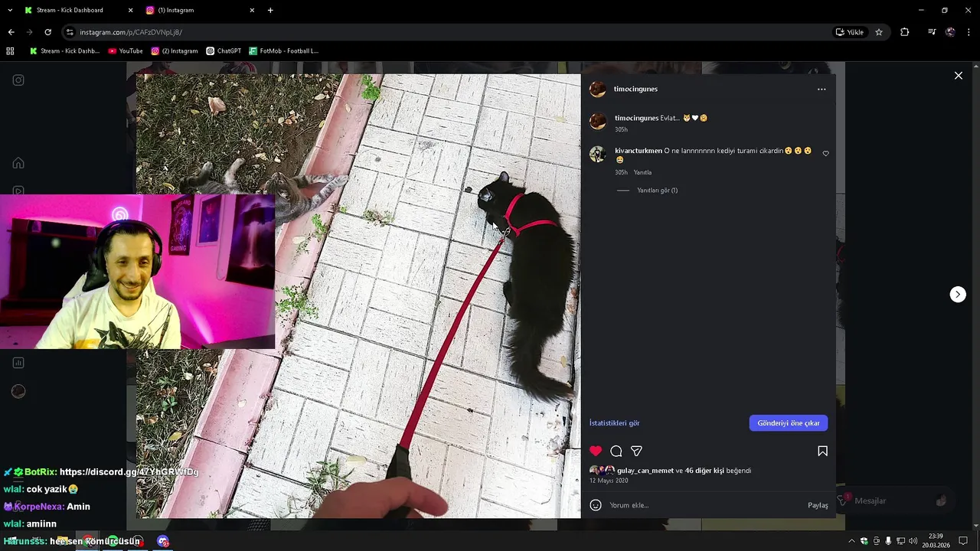Screen dimensions: 980x551
Task: Open a new browser tab
Action: click(x=270, y=11)
